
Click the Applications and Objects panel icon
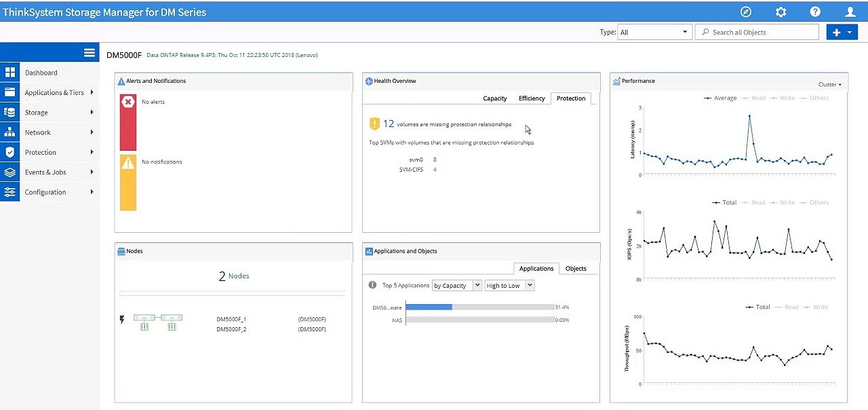[369, 251]
